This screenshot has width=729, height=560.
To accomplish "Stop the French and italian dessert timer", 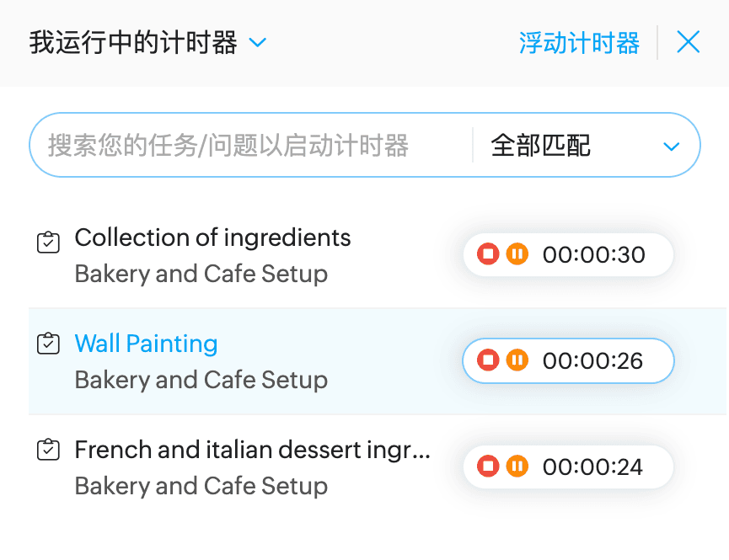I will tap(488, 466).
